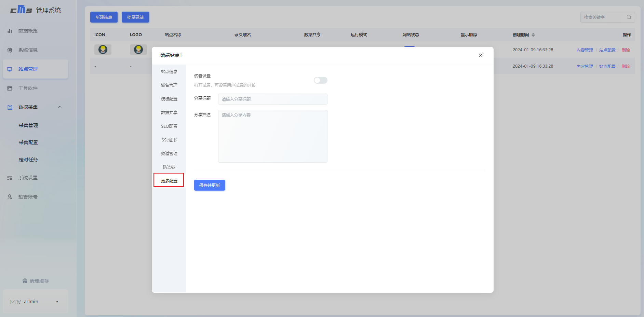Screen dimensions: 644x317
Task: Switch to 站点信息 tab
Action: tap(169, 71)
